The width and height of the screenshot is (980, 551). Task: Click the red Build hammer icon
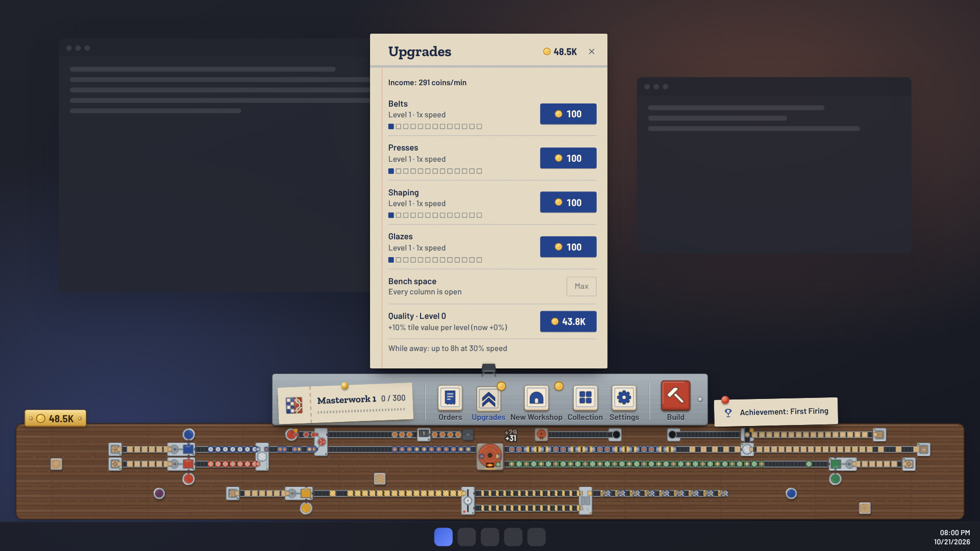click(x=675, y=395)
